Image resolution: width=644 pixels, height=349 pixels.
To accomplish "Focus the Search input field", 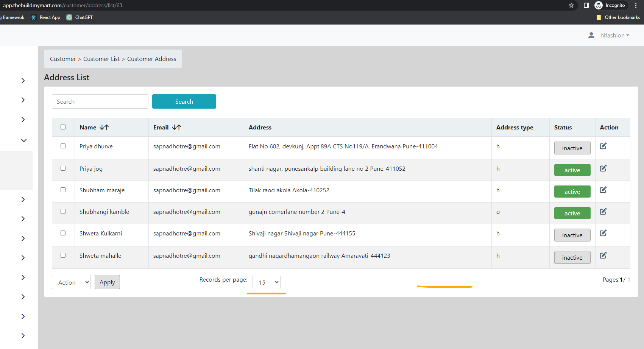I will click(100, 101).
